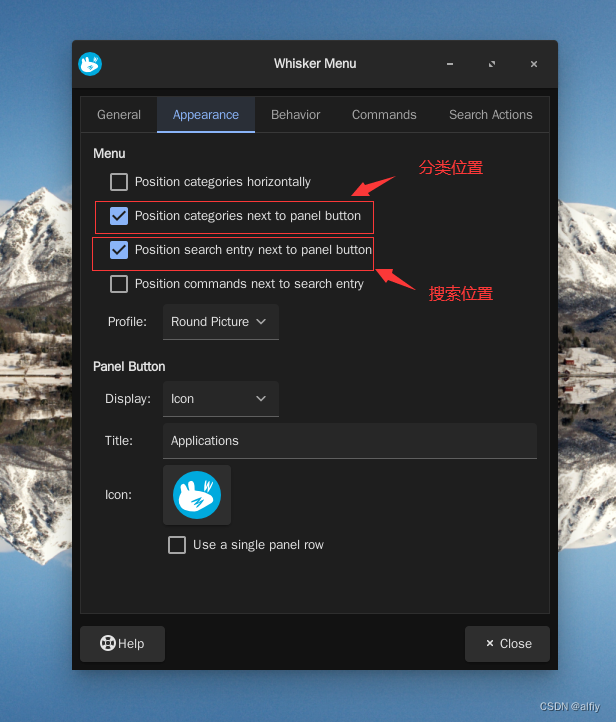Screen dimensions: 616x722
Task: Close window using title bar X
Action: (534, 64)
